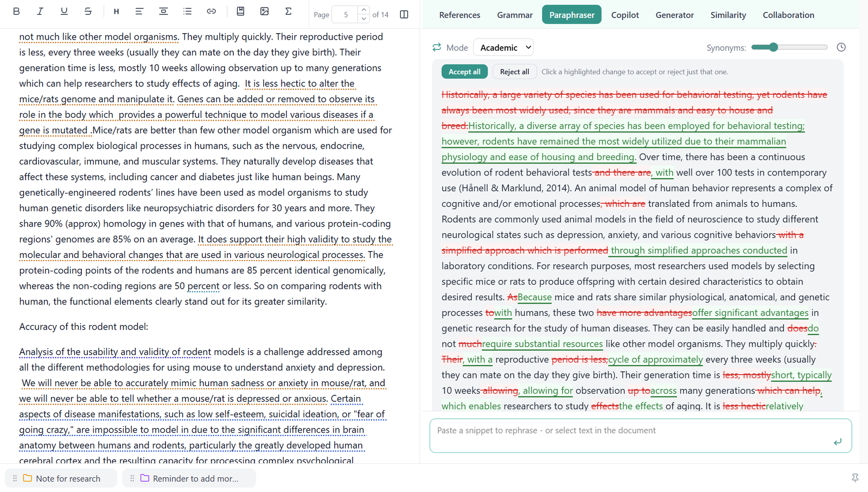The image size is (868, 492).
Task: Click the Mode label
Action: pos(457,48)
